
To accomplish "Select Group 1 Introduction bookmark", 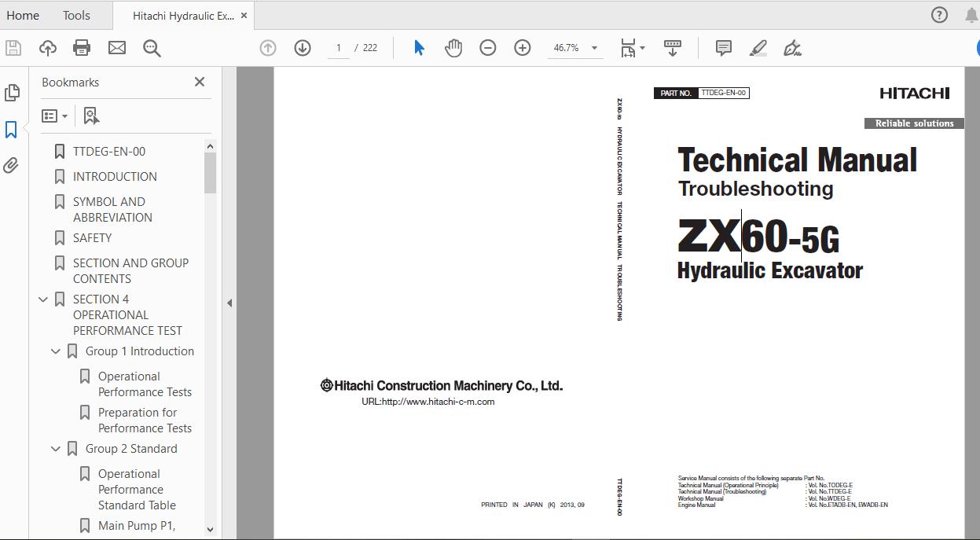I will click(140, 351).
